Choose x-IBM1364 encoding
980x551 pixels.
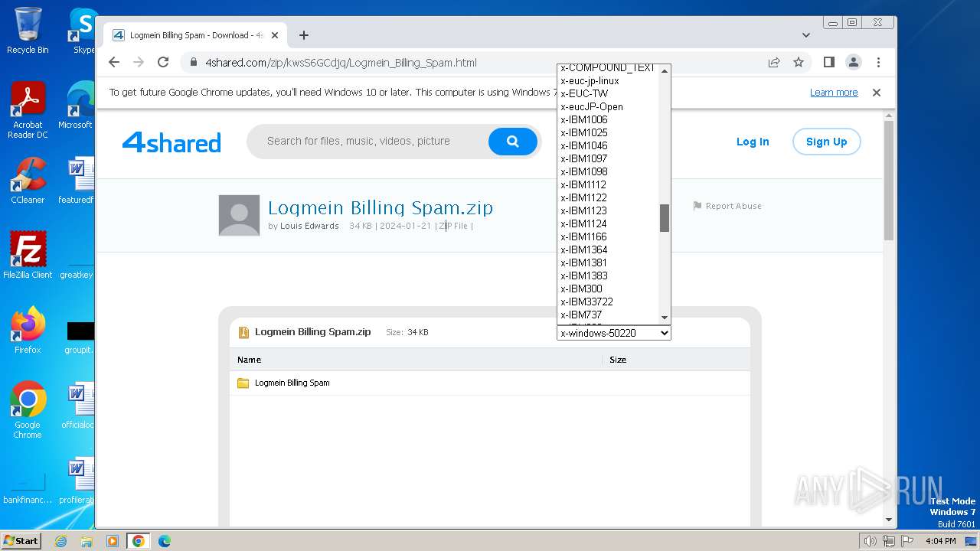608,249
